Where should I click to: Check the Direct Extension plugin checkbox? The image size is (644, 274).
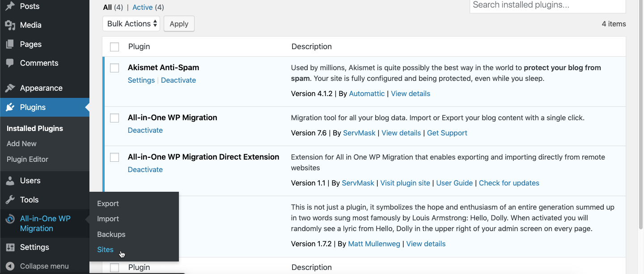pos(114,157)
